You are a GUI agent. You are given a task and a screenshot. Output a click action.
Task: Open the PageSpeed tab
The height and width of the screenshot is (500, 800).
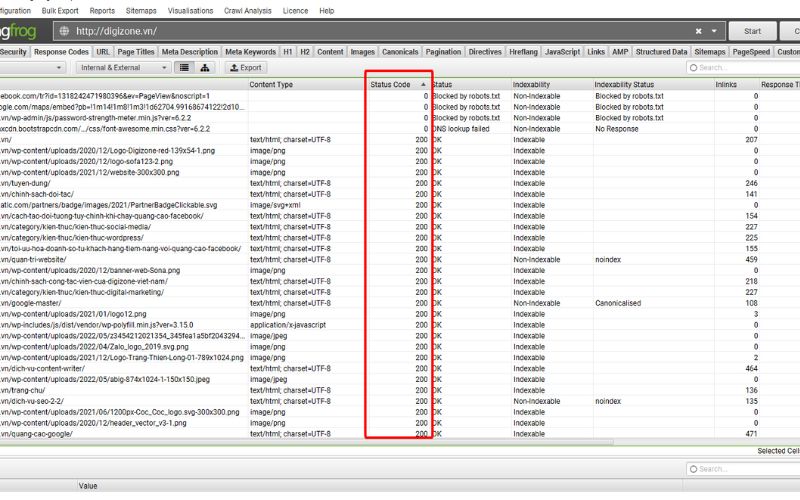pyautogui.click(x=751, y=52)
